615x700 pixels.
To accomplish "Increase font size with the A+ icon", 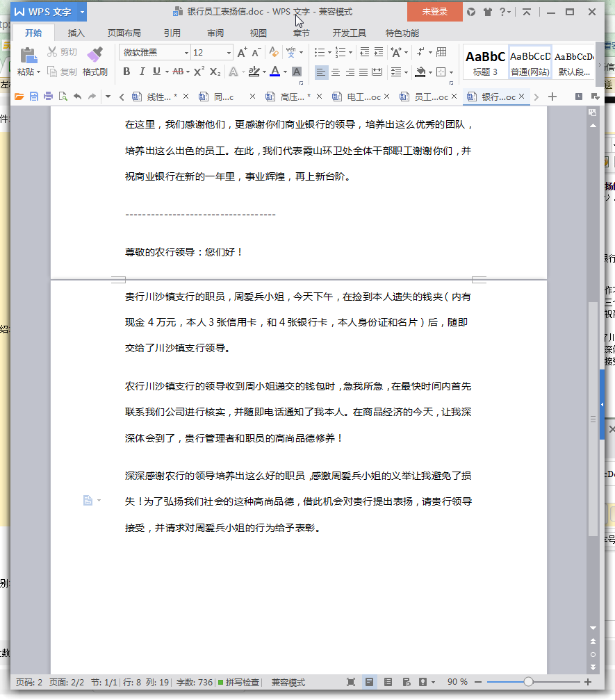I will (242, 53).
